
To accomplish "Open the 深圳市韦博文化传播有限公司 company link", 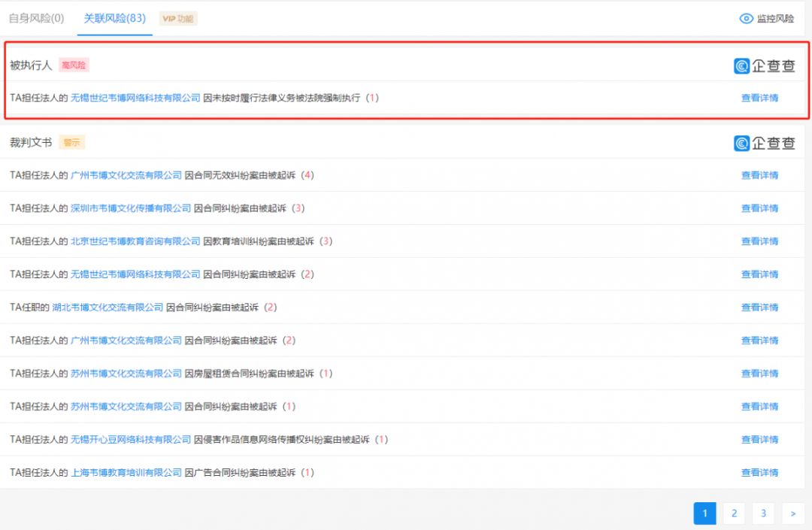I will pyautogui.click(x=131, y=208).
